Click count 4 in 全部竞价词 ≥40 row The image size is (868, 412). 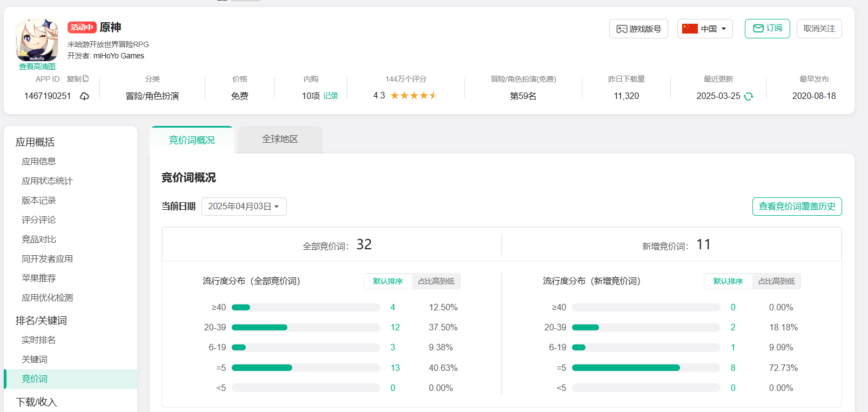tap(393, 307)
